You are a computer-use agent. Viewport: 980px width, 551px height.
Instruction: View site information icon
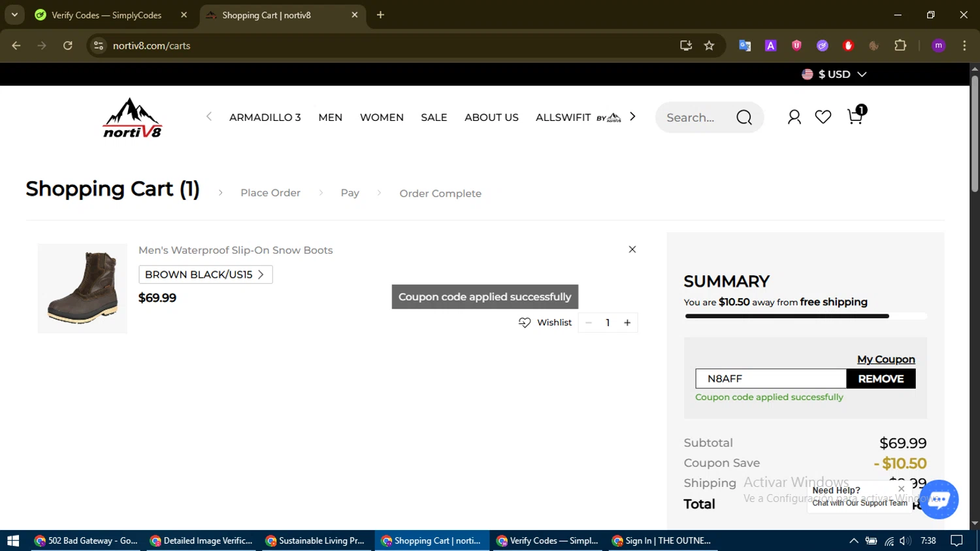coord(99,46)
